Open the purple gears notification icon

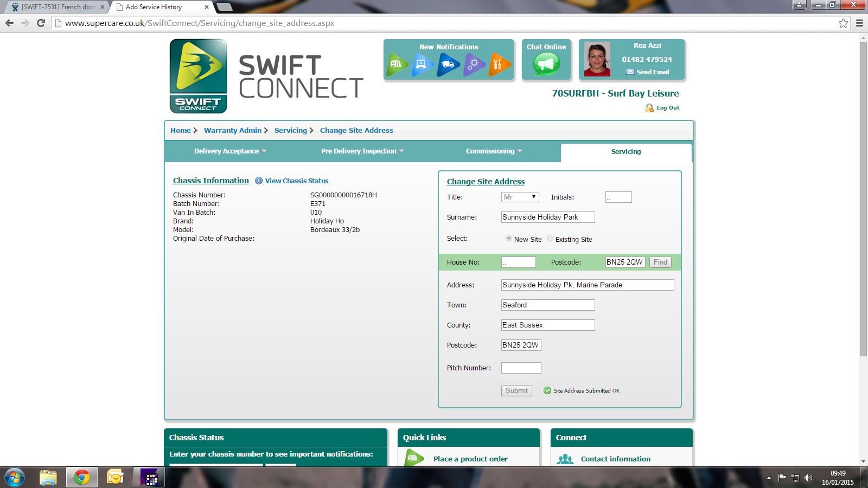474,65
